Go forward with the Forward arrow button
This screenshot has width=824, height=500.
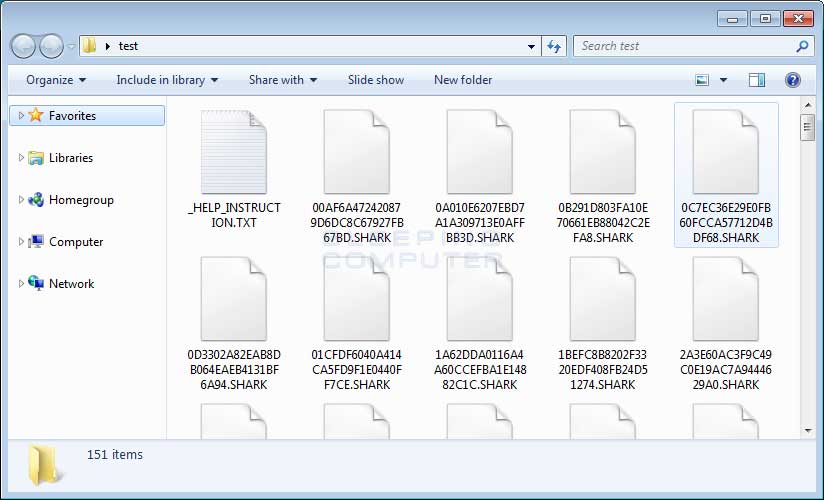pos(51,46)
